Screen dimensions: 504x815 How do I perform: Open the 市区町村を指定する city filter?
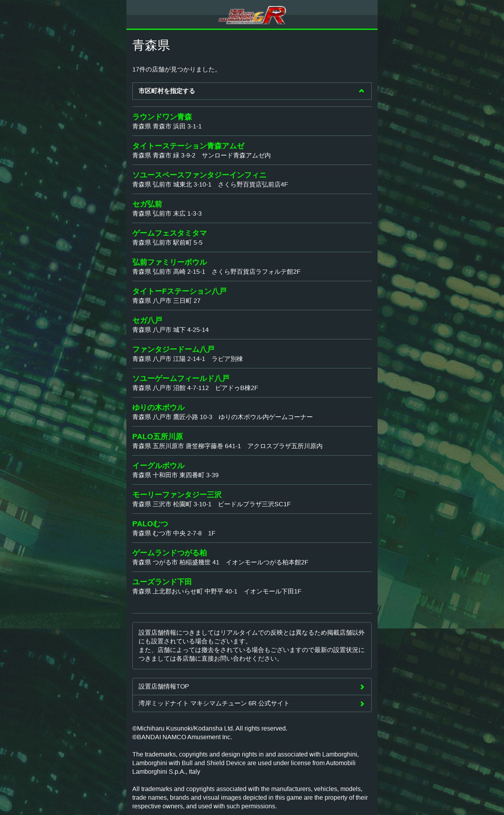[252, 91]
